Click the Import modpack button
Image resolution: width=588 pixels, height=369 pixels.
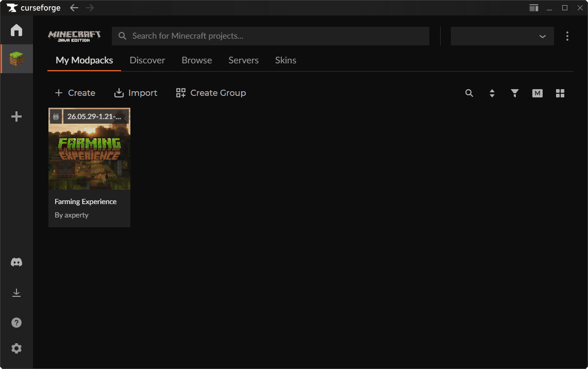(136, 93)
